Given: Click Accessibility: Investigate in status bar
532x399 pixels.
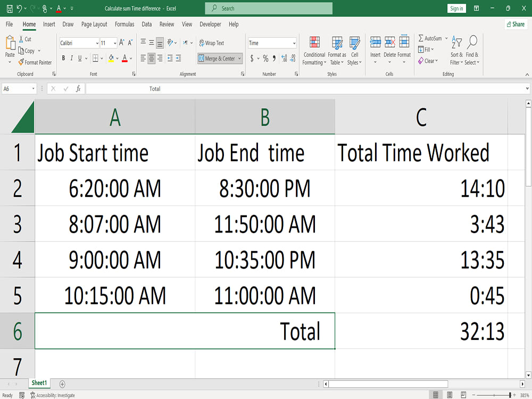Looking at the screenshot, I should click(53, 395).
